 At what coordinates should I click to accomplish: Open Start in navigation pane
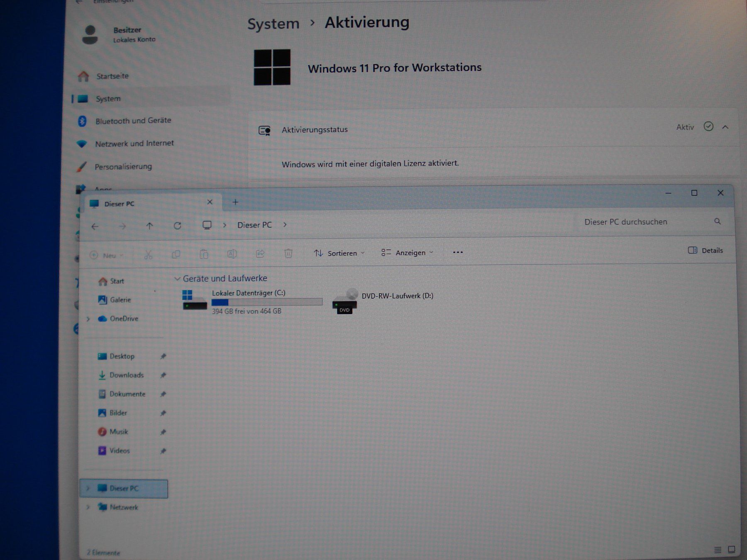(x=111, y=281)
